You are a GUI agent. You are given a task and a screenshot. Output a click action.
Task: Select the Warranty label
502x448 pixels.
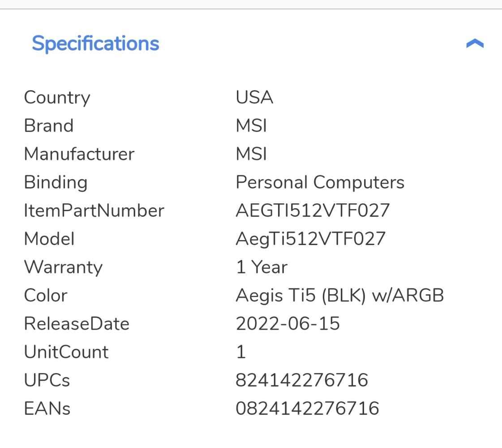click(63, 267)
